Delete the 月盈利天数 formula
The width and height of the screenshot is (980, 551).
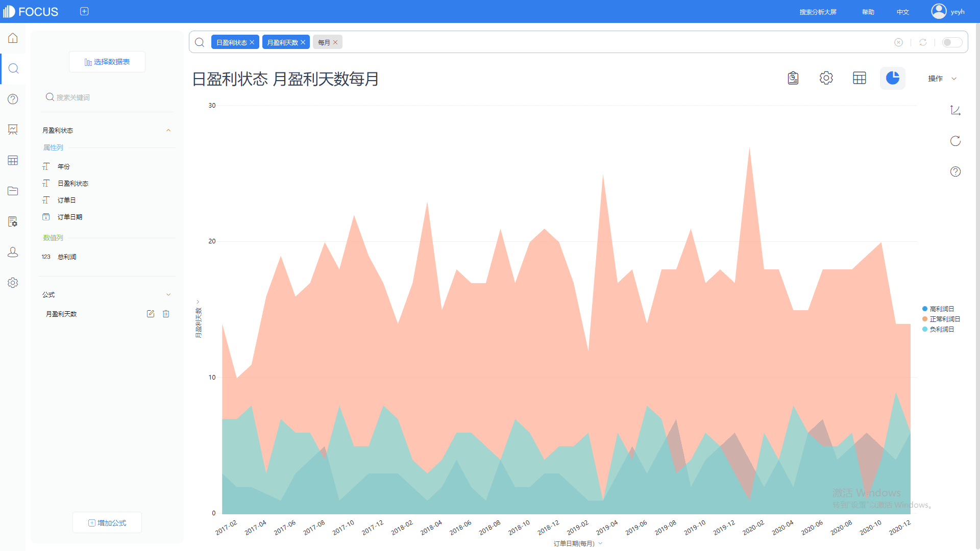pyautogui.click(x=166, y=314)
